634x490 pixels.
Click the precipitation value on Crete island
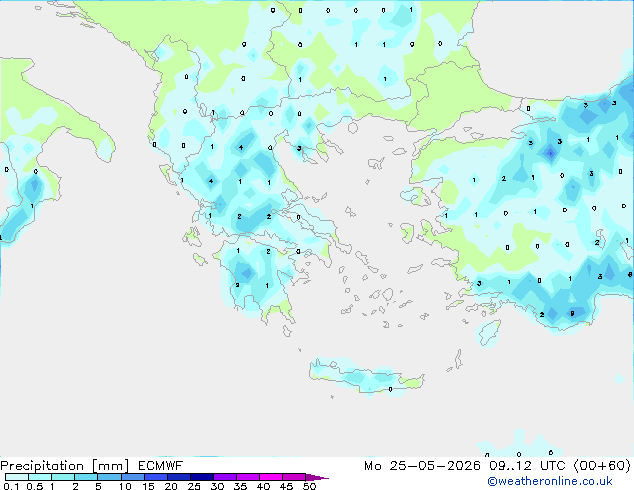coord(390,389)
